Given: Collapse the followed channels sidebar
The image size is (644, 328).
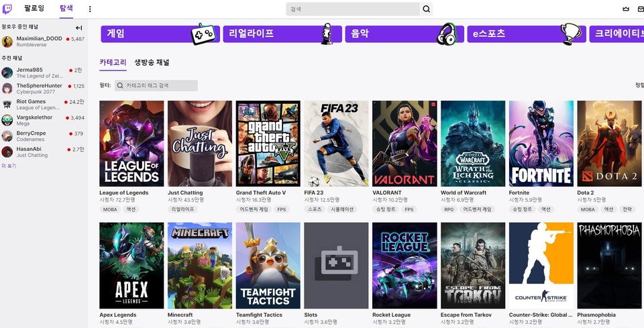Looking at the screenshot, I should tap(79, 28).
